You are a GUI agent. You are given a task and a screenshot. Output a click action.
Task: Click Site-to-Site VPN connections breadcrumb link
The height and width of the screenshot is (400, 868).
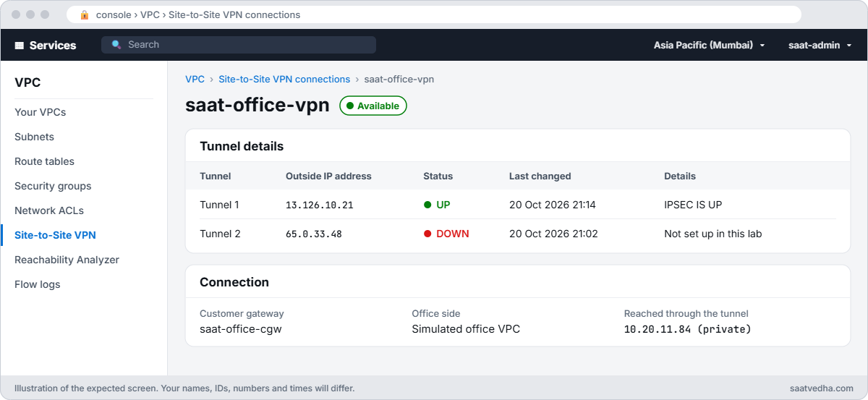pyautogui.click(x=284, y=80)
